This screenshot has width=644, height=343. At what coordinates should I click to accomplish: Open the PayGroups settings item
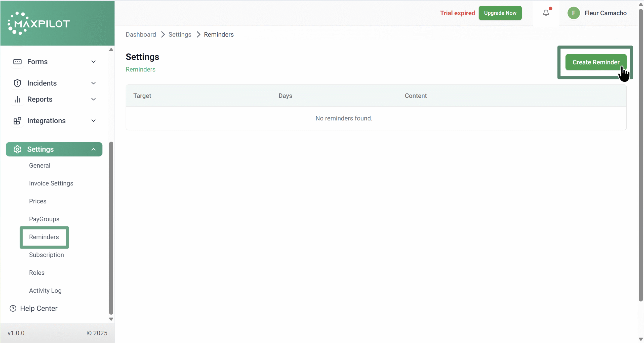44,219
